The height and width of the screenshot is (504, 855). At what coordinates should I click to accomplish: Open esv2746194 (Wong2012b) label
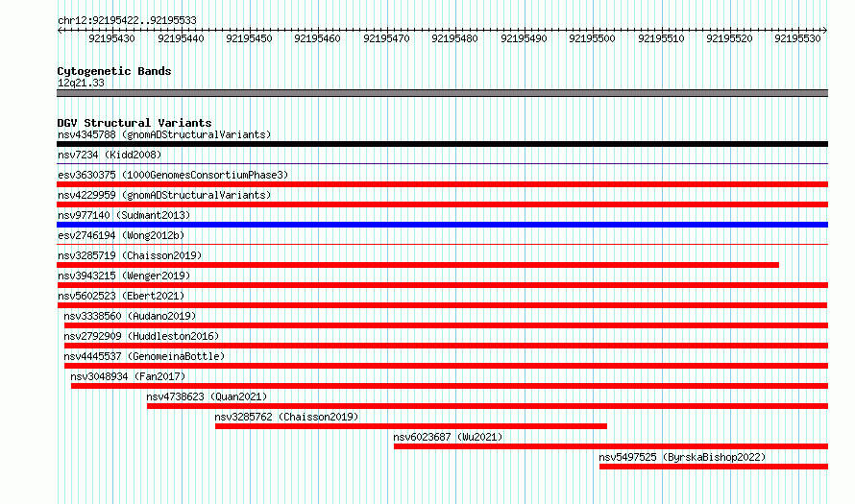(x=121, y=235)
